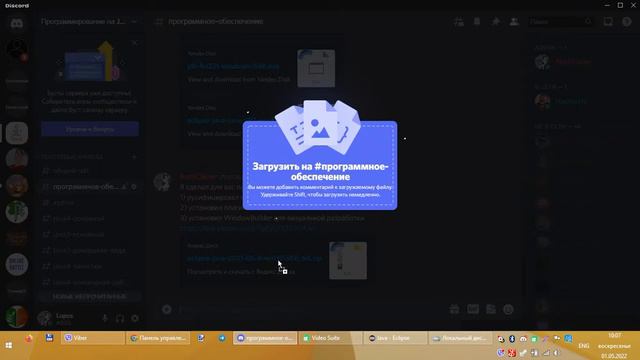This screenshot has height=360, width=640.
Task: Attach a file with the plus icon
Action: pos(167,309)
